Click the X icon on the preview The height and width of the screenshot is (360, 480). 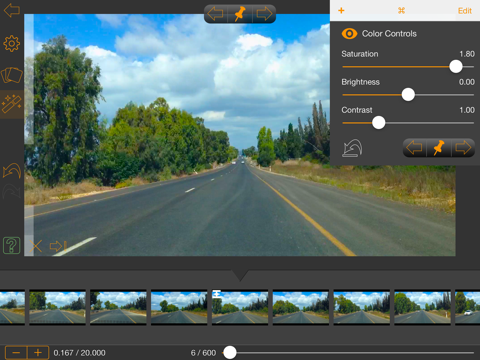(35, 246)
